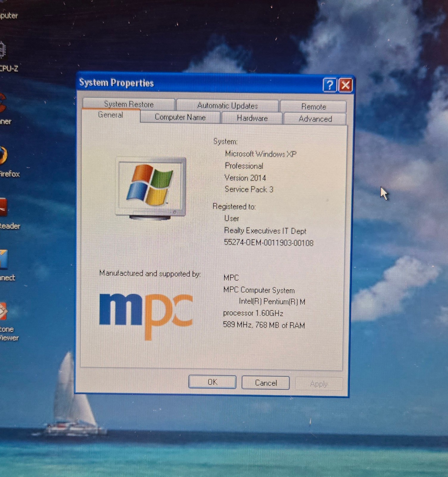Switch to the Automatic Updates tab
The image size is (448, 477).
coord(228,106)
